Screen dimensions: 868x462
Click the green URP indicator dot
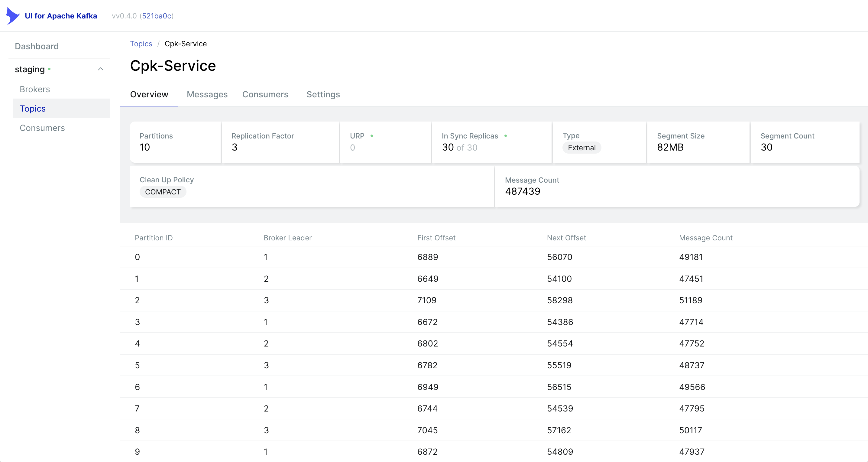(372, 136)
